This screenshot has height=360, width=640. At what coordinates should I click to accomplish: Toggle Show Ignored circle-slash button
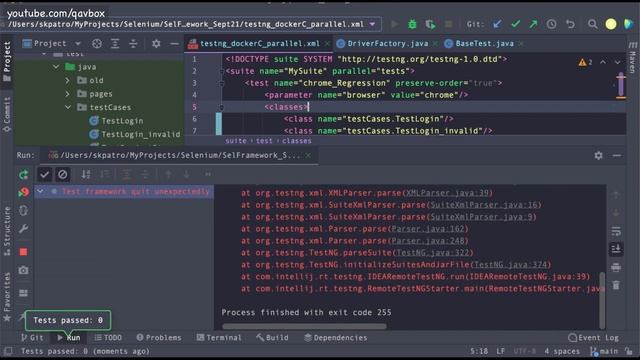click(62, 175)
